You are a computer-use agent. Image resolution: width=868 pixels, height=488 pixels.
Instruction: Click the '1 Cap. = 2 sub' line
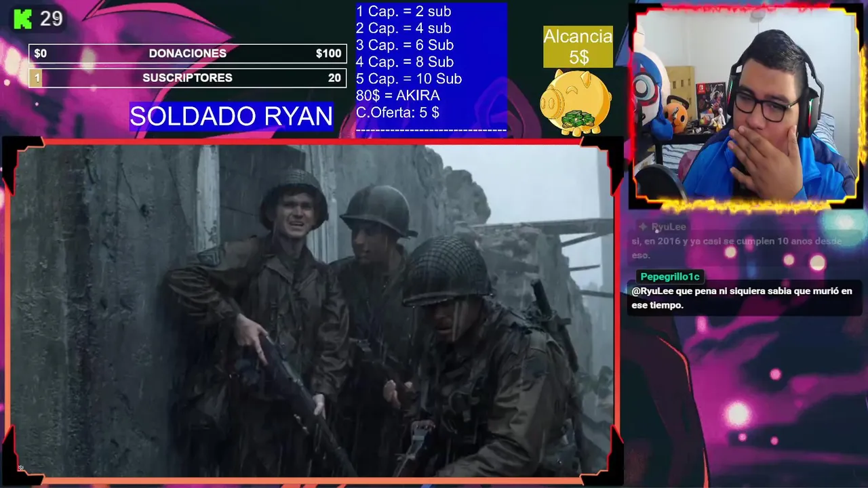[403, 12]
